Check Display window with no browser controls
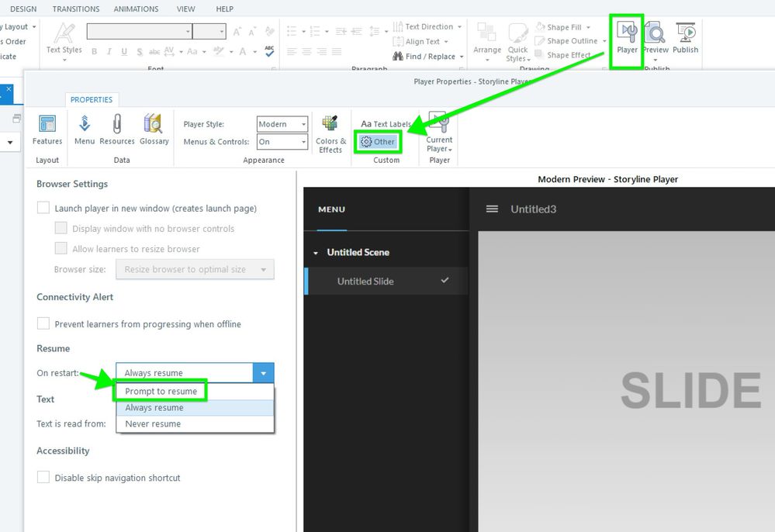 [61, 228]
